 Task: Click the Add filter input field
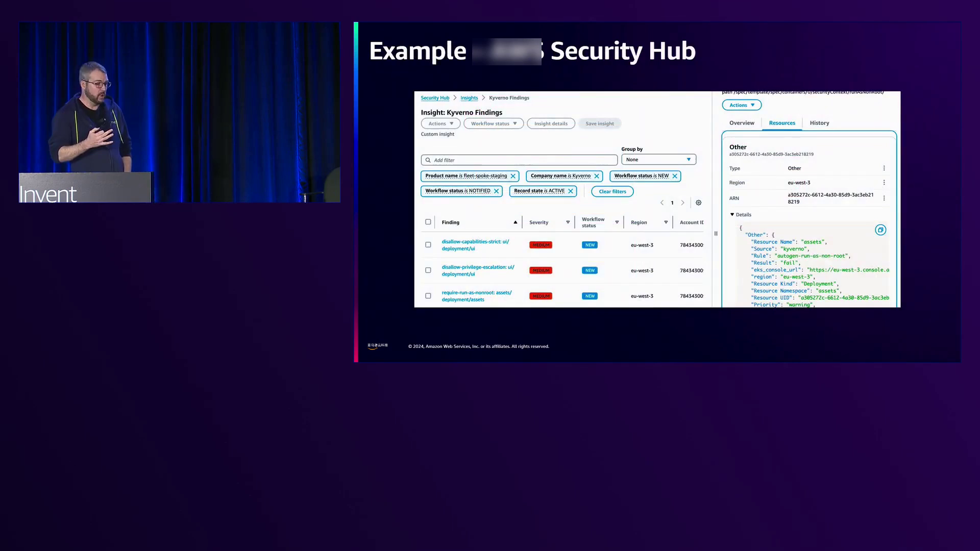pos(519,160)
